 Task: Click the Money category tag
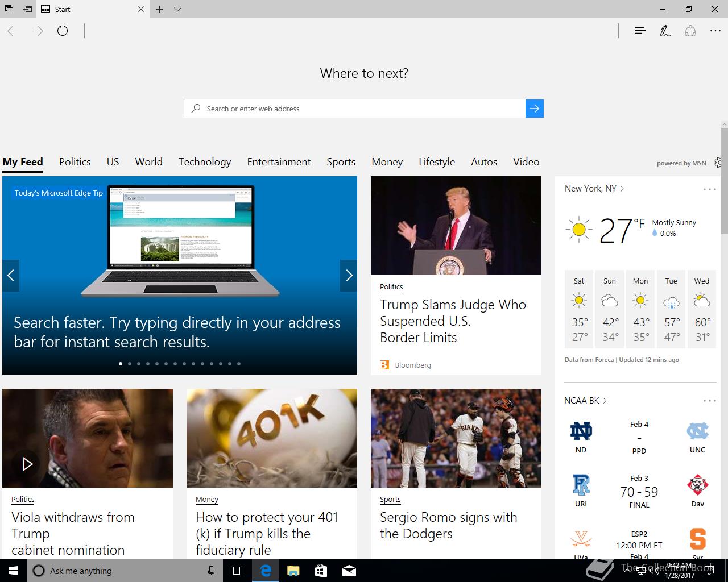[207, 500]
